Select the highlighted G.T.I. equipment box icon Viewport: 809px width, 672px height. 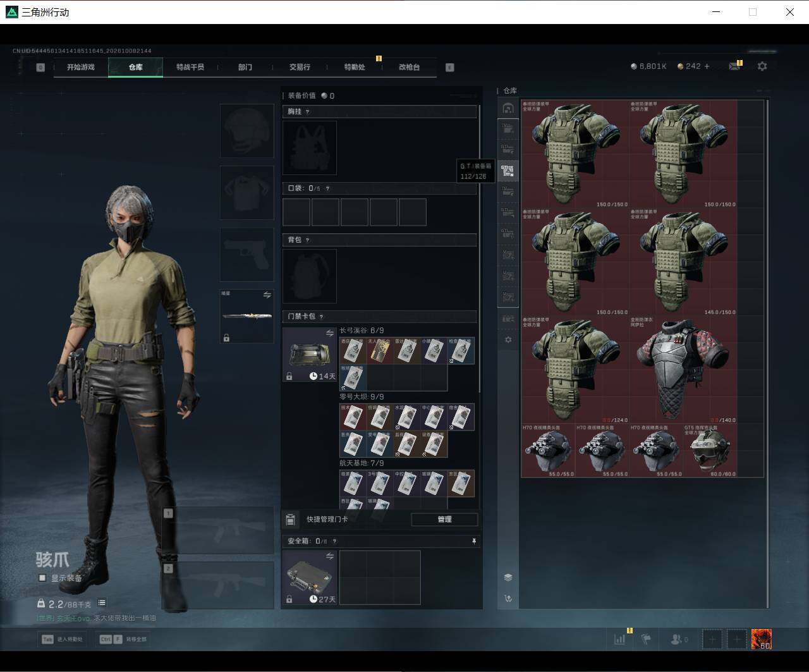coord(508,170)
